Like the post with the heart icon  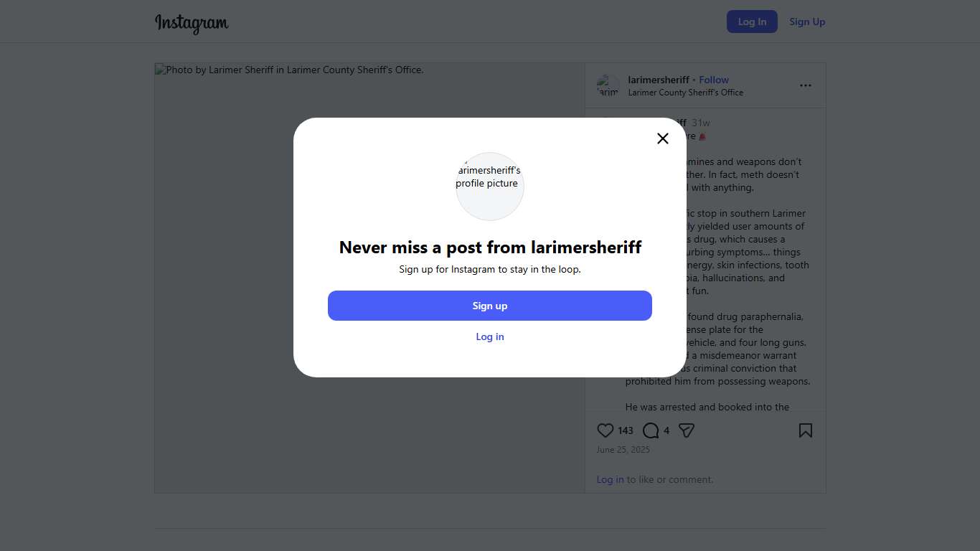click(x=606, y=430)
